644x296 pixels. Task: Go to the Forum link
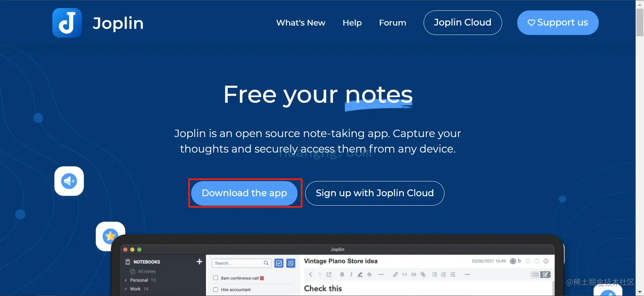[393, 23]
